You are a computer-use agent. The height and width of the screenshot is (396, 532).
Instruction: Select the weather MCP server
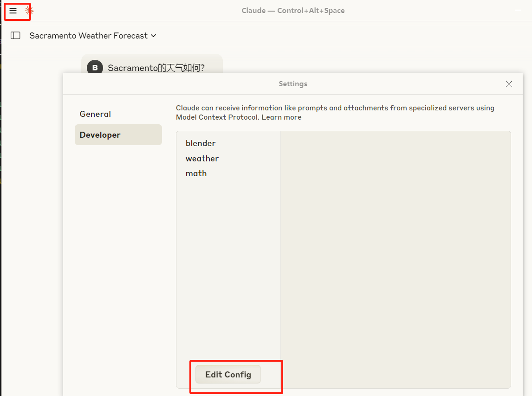point(202,159)
